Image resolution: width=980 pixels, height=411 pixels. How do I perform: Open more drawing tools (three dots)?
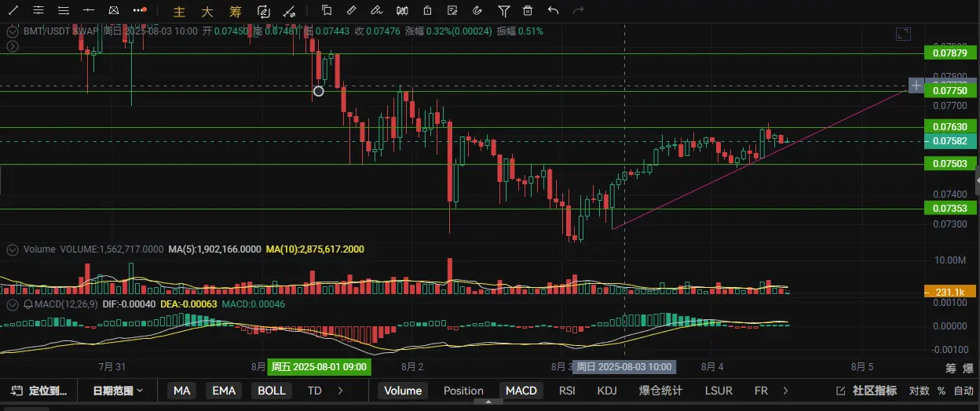139,11
